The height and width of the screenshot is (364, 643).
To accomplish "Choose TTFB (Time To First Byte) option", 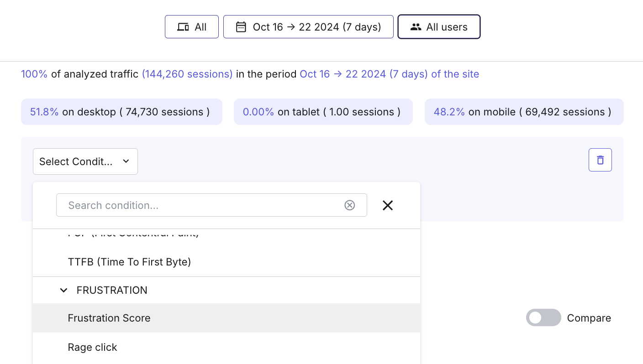I will pos(227,262).
